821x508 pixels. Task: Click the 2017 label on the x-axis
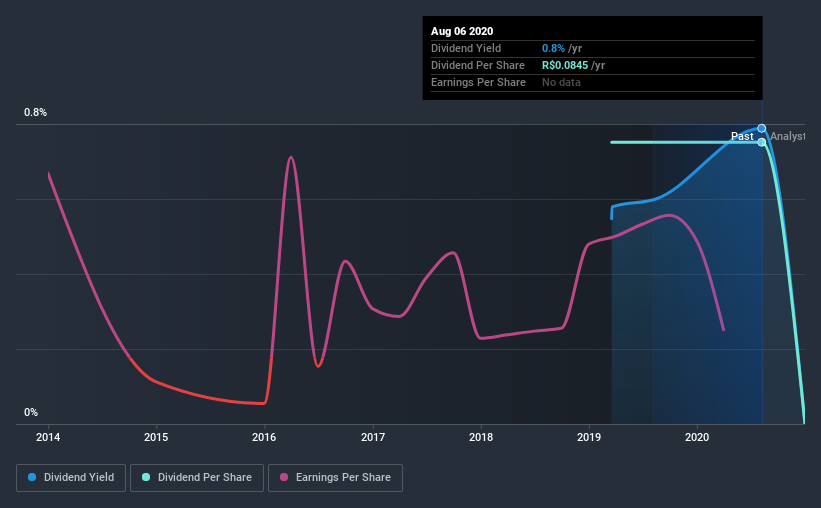click(373, 437)
